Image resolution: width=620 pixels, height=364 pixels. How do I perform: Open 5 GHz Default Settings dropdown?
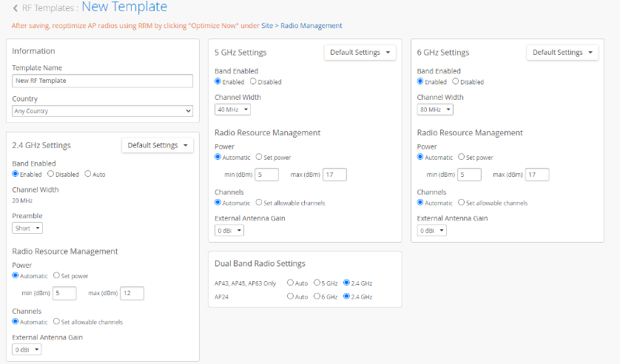click(360, 53)
